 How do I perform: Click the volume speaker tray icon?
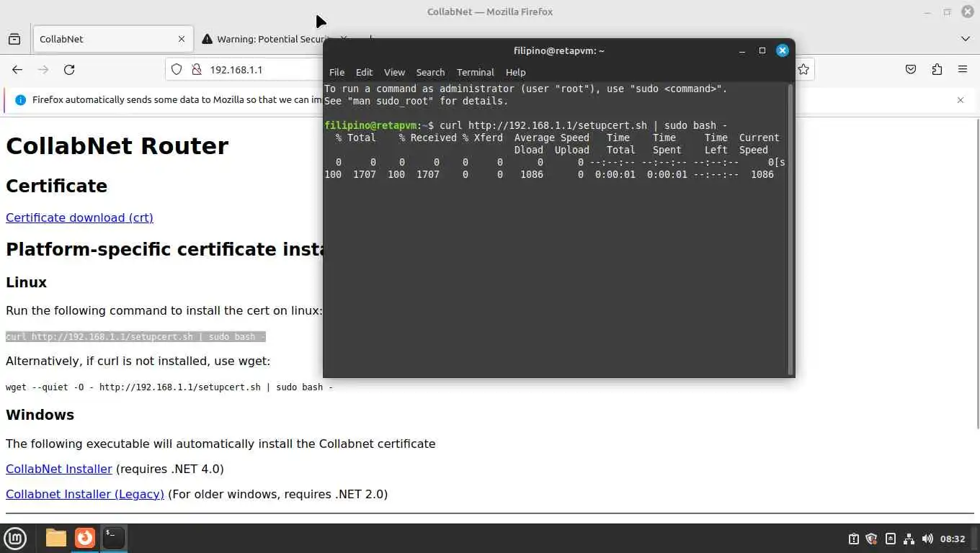point(927,539)
